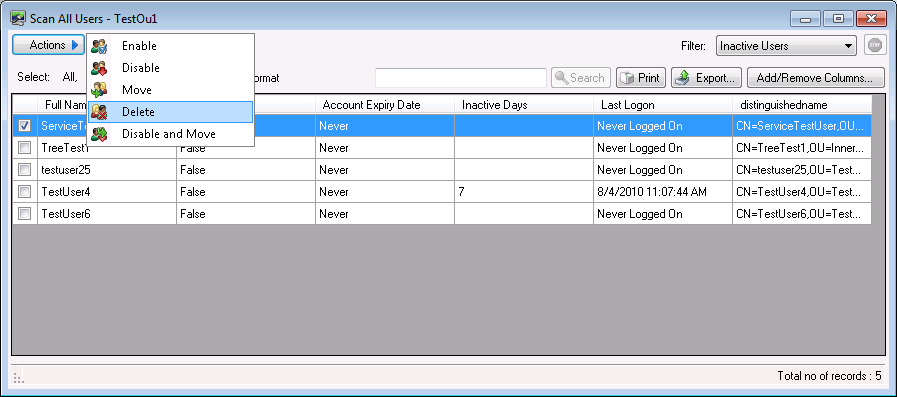Click CN=ServiceTestUser distinguished name cell
Viewport: 897px width, 397px height.
tap(802, 126)
